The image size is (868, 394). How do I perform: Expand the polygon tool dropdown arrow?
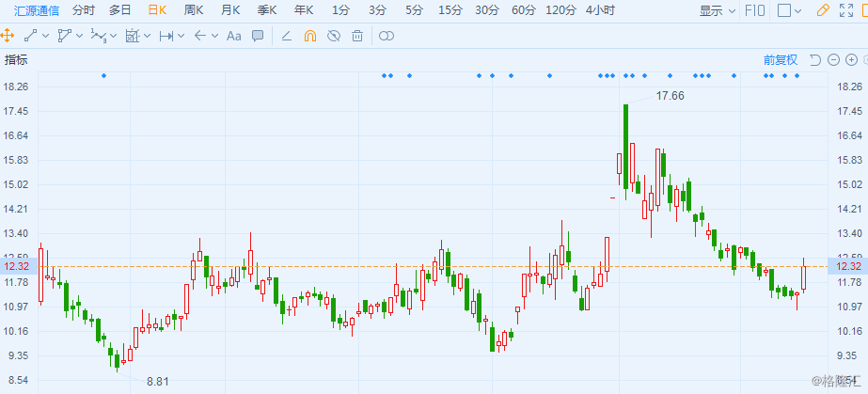coord(79,36)
